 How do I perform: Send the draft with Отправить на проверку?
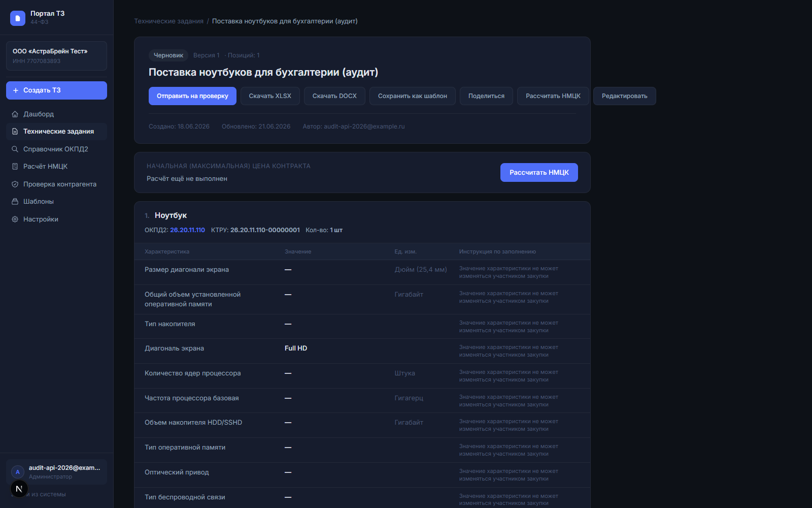tap(192, 96)
